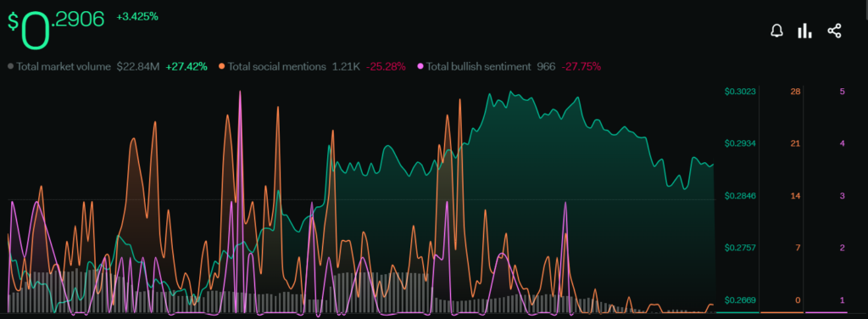Image resolution: width=868 pixels, height=319 pixels.
Task: Click the orange axis label 14
Action: [795, 196]
